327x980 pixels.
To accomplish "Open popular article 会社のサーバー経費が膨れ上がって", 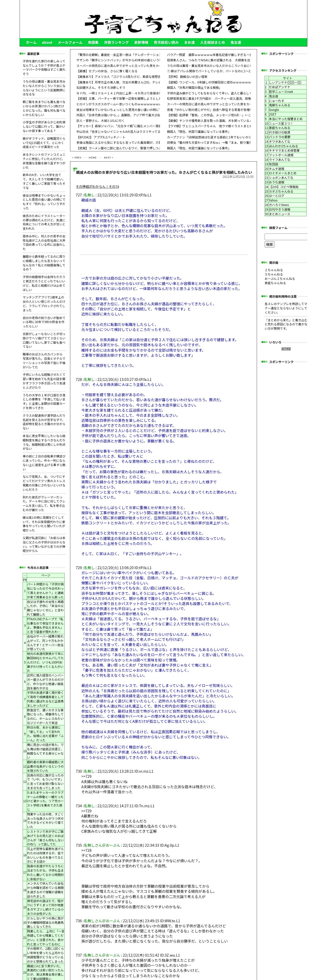I will (x=45, y=643).
